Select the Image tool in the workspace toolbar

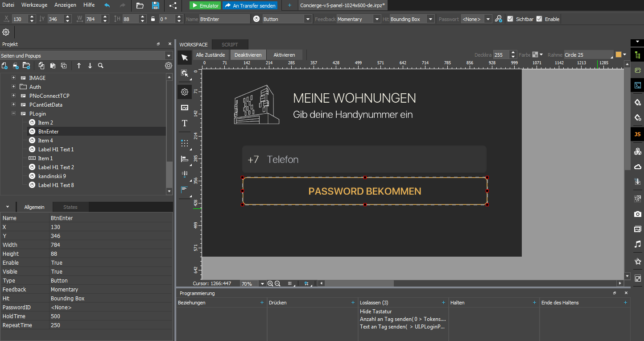(x=184, y=107)
